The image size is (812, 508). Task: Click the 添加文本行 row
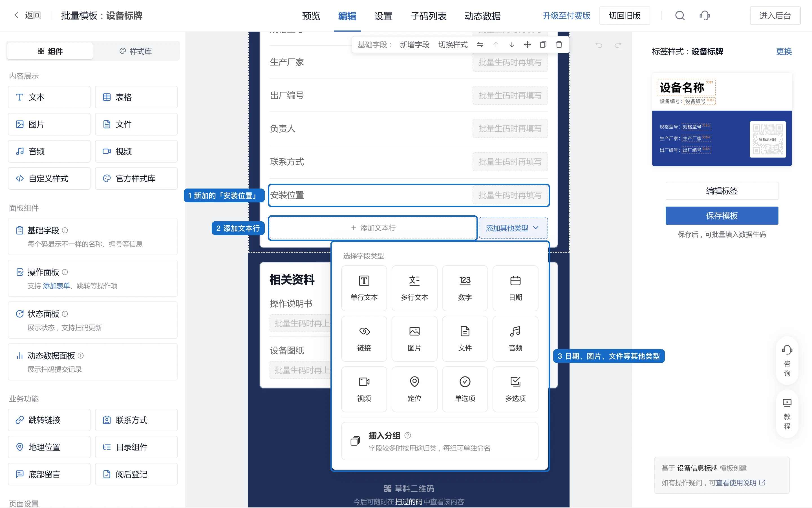(373, 228)
